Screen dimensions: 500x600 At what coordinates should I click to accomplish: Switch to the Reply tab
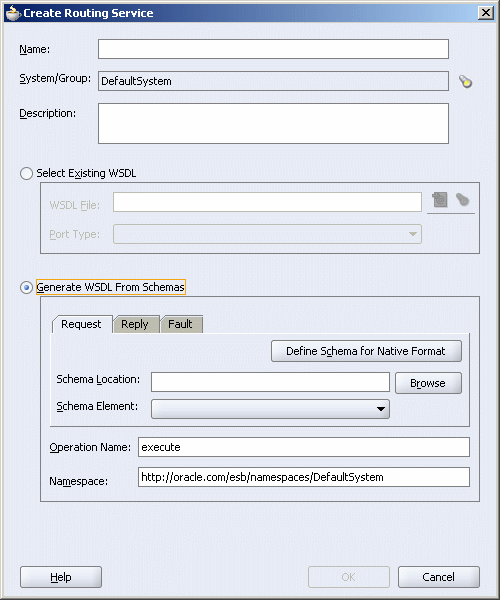point(135,324)
